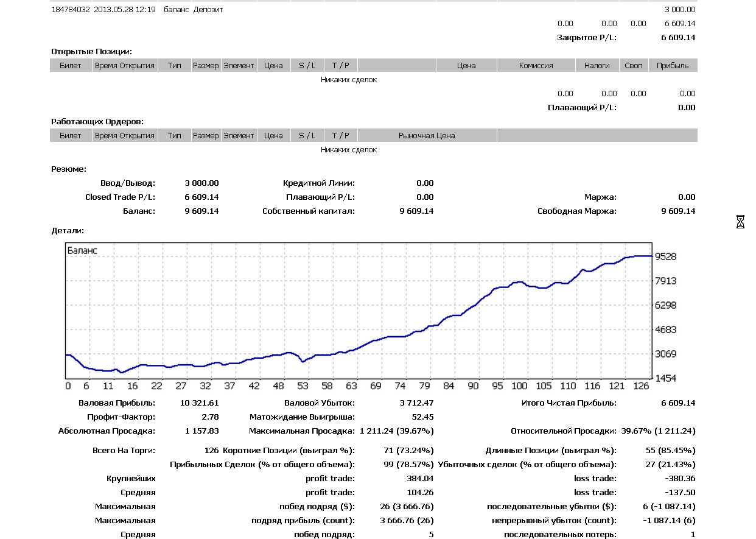Click the word Депозит in the top row

pos(208,10)
